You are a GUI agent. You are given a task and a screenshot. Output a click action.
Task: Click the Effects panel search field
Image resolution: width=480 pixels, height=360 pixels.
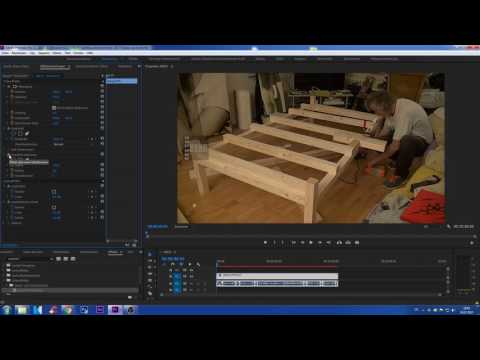[x=28, y=259]
